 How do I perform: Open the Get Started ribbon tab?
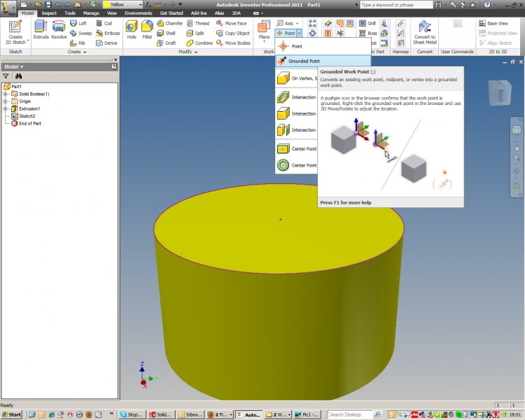(x=171, y=13)
